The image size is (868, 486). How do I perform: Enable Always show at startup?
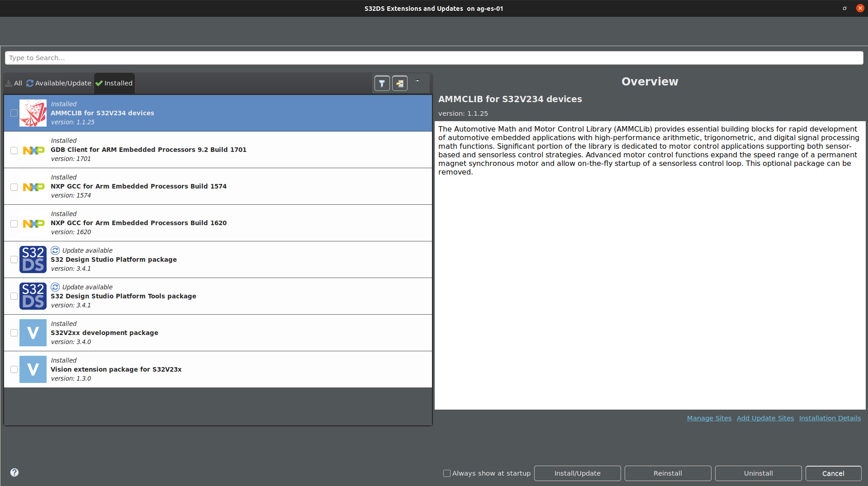[x=447, y=473]
